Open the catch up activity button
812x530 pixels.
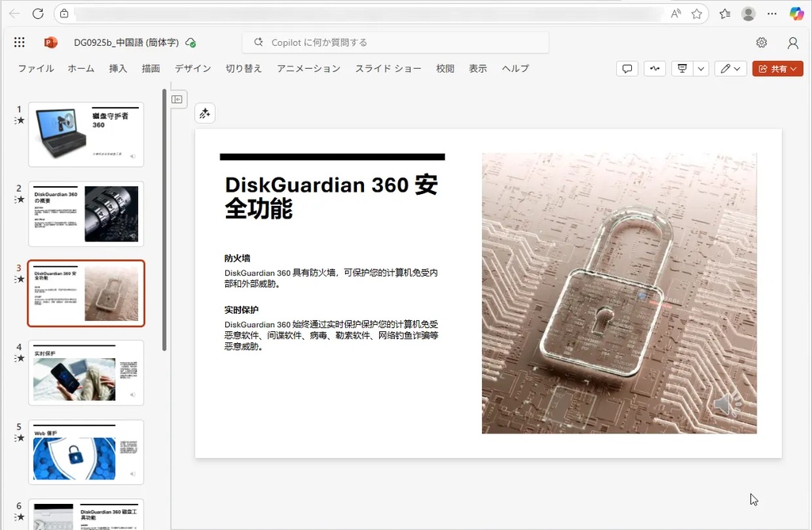click(x=654, y=68)
